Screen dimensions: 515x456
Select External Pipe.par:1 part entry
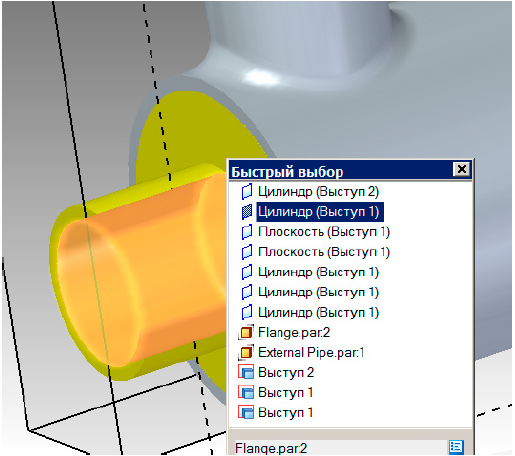pyautogui.click(x=311, y=353)
